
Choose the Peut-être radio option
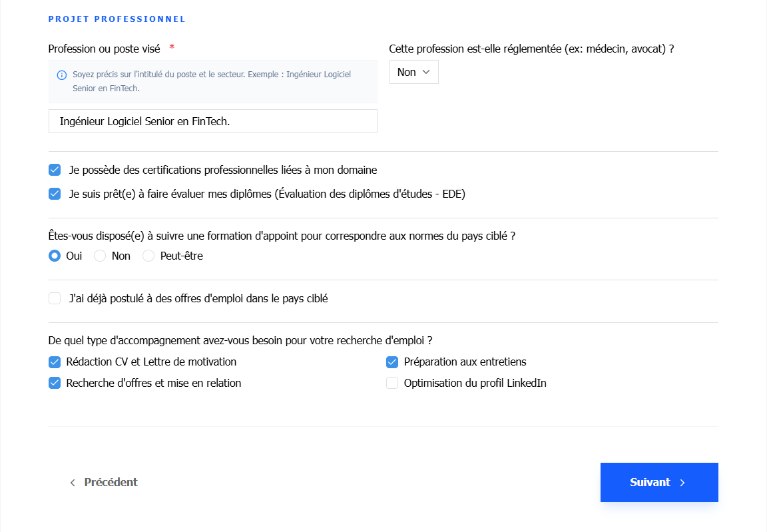[x=148, y=256]
